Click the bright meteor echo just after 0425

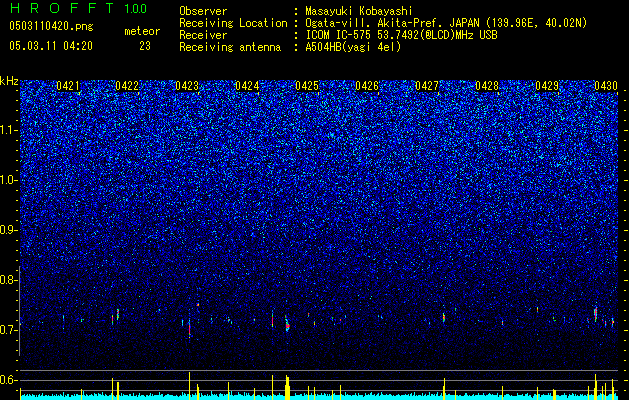pyautogui.click(x=287, y=324)
